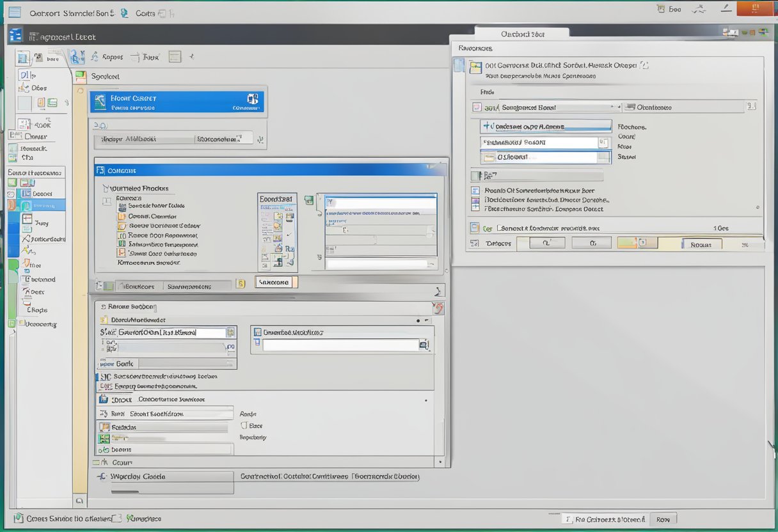Image resolution: width=778 pixels, height=532 pixels.
Task: Switch to the Outlook tab at the top
Action: [x=521, y=32]
